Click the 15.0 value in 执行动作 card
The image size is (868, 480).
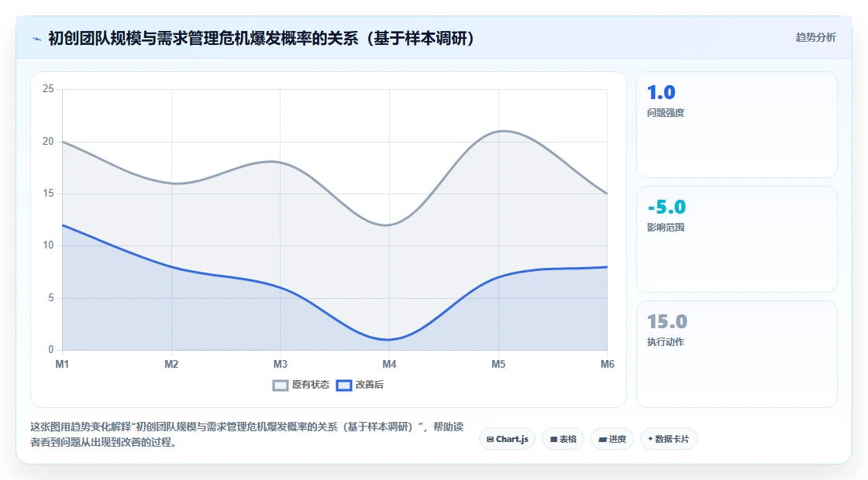667,321
